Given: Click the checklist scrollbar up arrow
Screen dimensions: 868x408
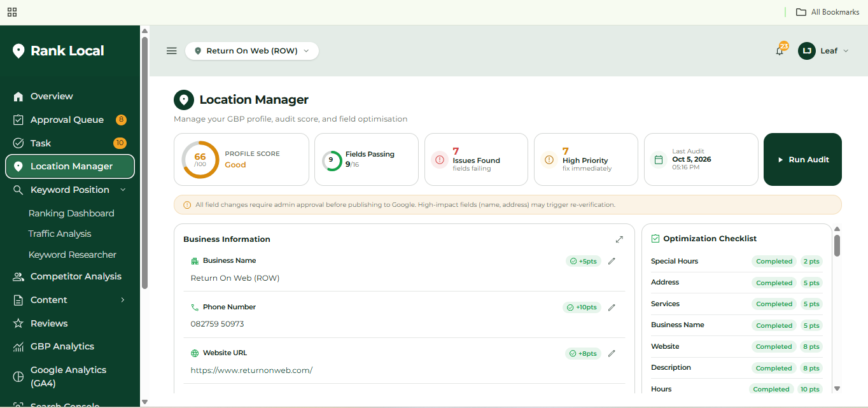Looking at the screenshot, I should [837, 229].
